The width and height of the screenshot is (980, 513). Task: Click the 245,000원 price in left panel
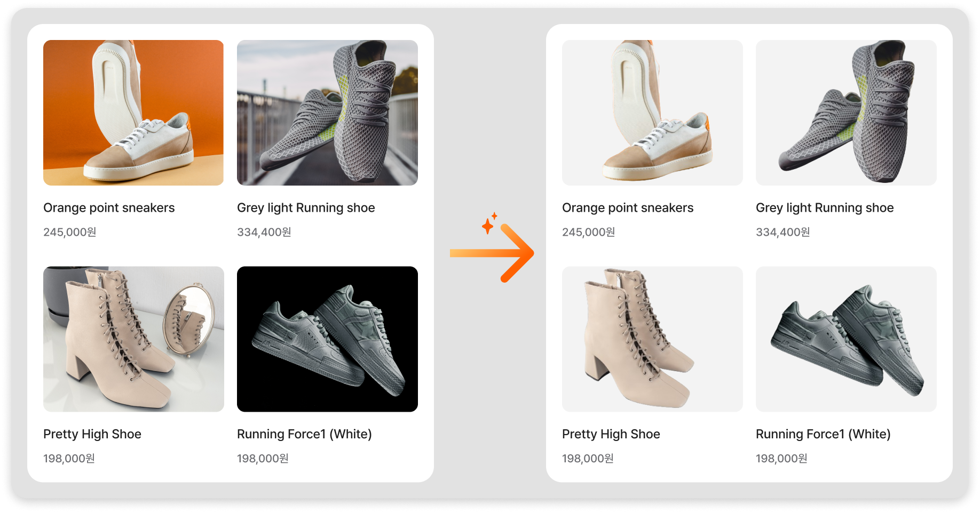point(70,232)
